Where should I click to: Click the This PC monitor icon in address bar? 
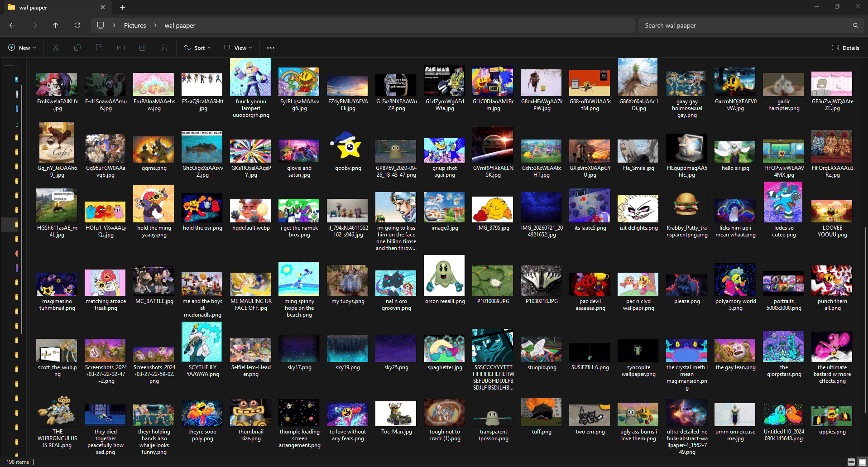101,25
